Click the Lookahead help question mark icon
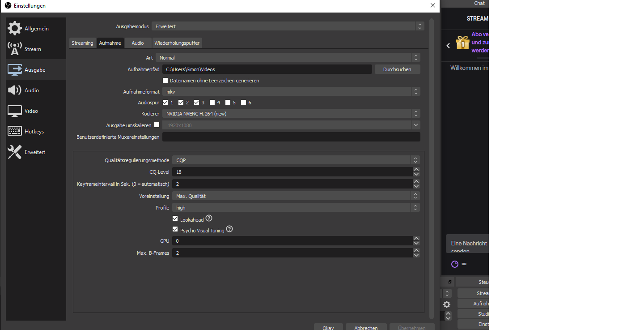Screen dimensions: 644x330 coord(208,219)
